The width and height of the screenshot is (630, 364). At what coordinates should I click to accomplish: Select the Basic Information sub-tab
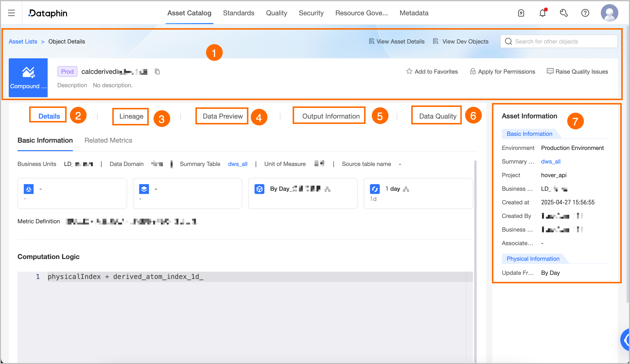[45, 140]
